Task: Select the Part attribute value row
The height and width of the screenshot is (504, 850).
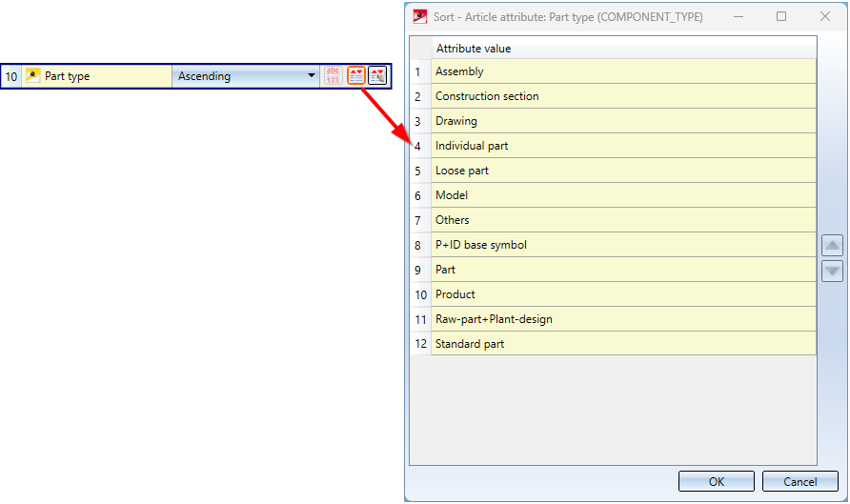Action: click(623, 270)
